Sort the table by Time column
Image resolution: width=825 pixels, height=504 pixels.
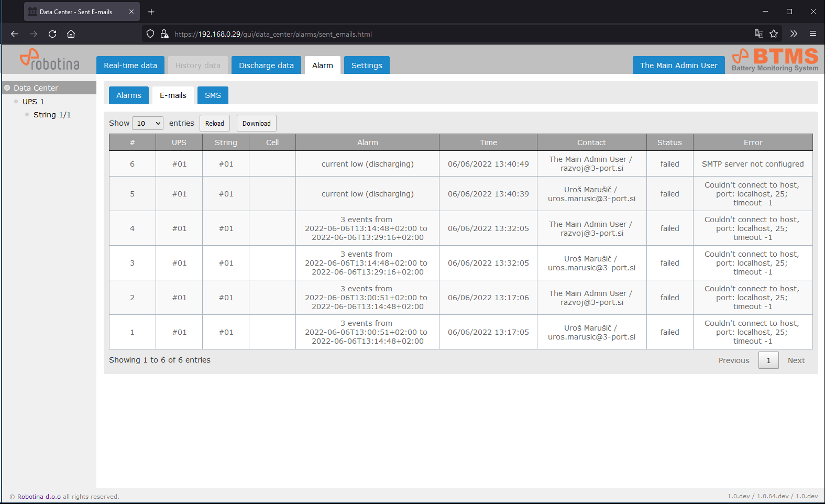click(488, 143)
